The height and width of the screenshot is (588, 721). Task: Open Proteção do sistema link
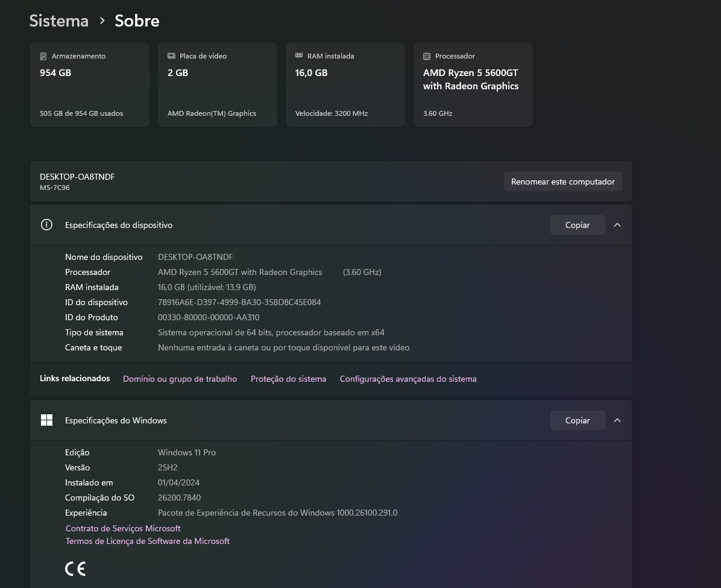click(x=288, y=379)
